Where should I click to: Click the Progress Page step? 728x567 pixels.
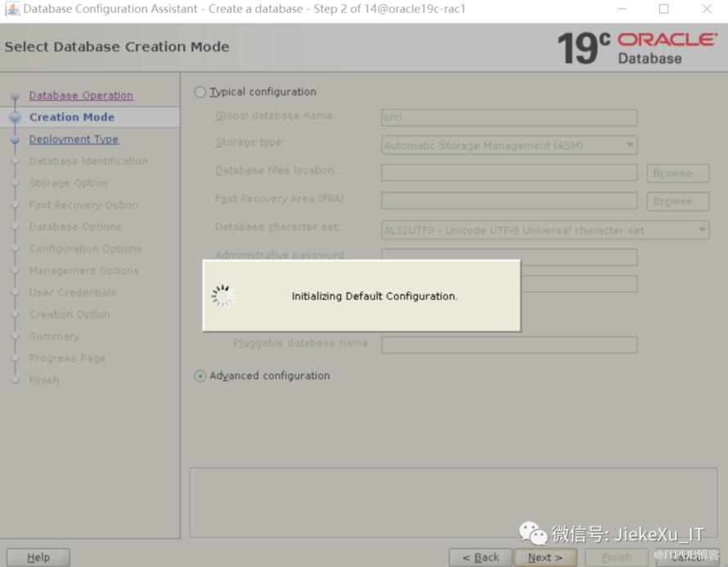click(x=67, y=358)
